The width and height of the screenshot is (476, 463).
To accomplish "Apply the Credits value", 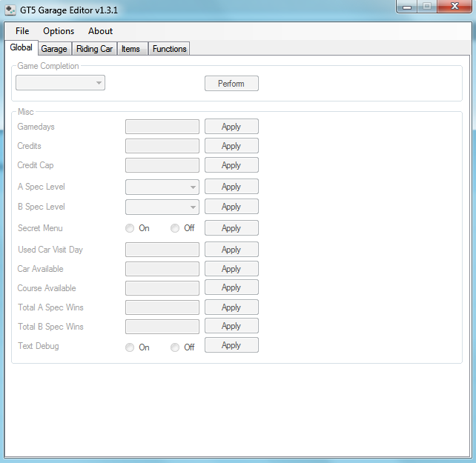I will (231, 146).
